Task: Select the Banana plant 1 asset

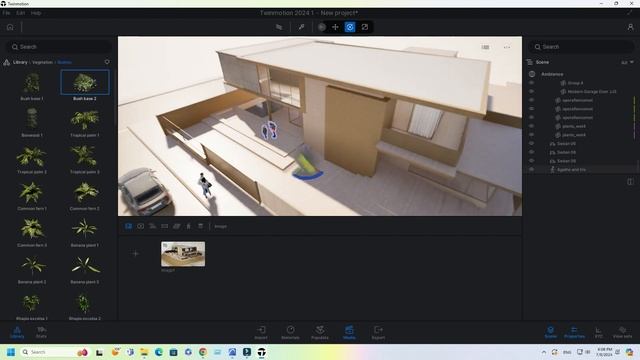Action: coord(85,232)
